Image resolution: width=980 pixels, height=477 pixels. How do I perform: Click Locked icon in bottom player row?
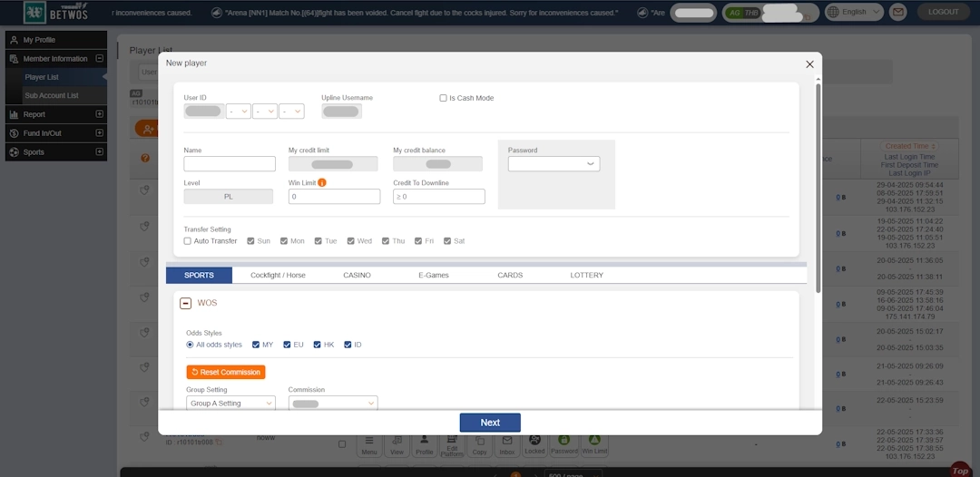(534, 444)
